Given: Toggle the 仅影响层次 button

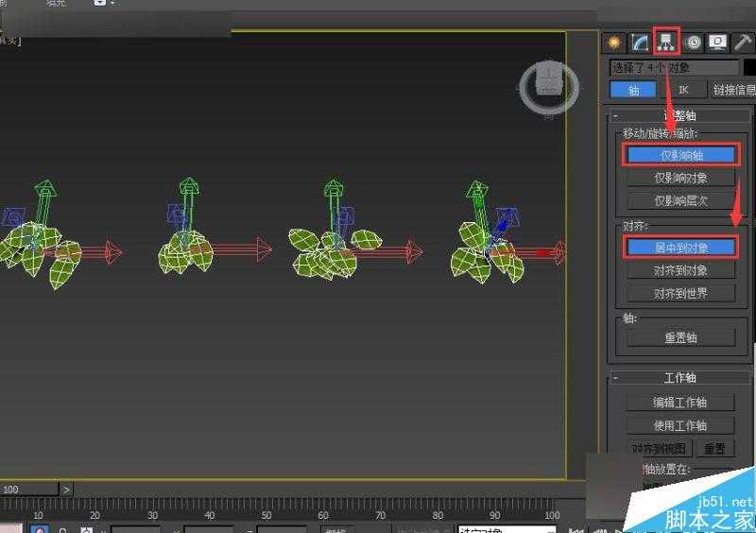Looking at the screenshot, I should tap(680, 200).
